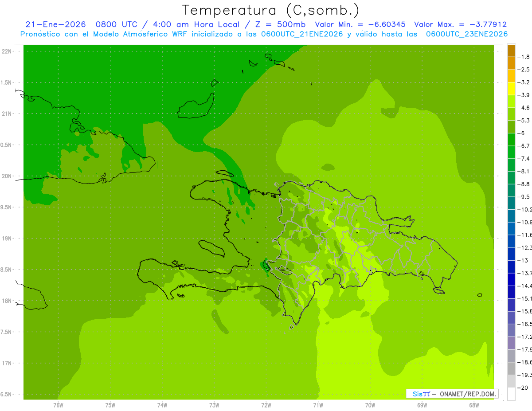
Task: Click the 17N latitude axis label
Action: point(7,363)
